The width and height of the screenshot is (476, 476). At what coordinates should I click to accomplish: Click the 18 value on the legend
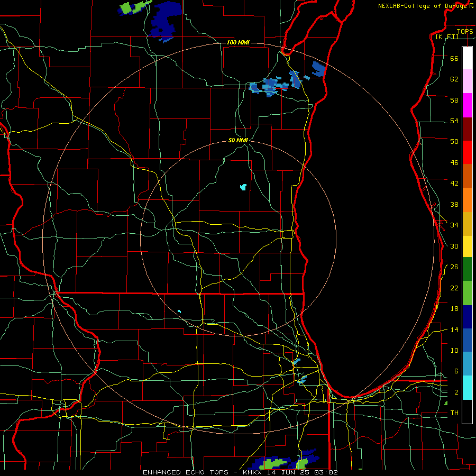tap(454, 309)
